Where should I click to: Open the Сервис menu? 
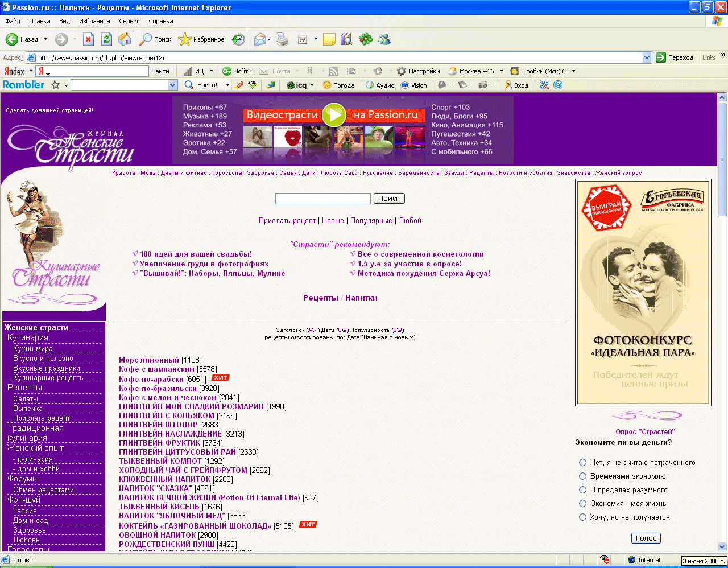point(129,21)
